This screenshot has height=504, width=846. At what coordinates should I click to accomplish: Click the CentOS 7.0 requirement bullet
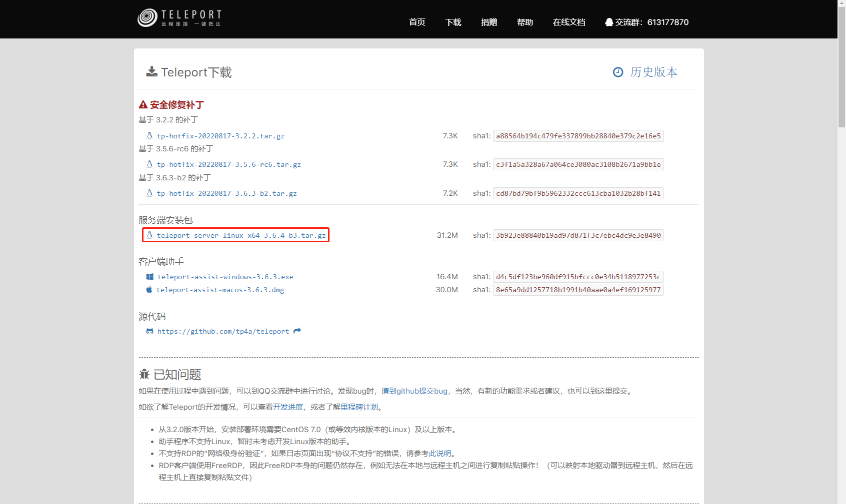tap(308, 430)
